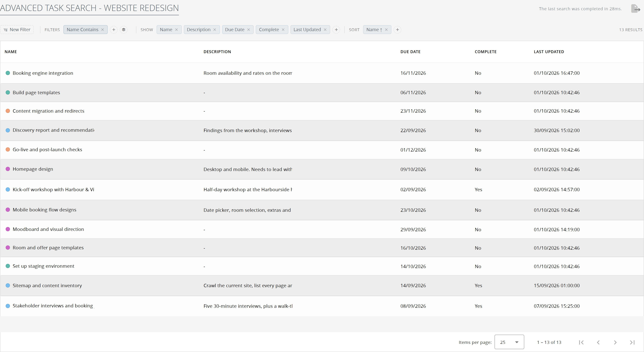644x352 pixels.
Task: Open Set up staging environment task
Action: 44,266
